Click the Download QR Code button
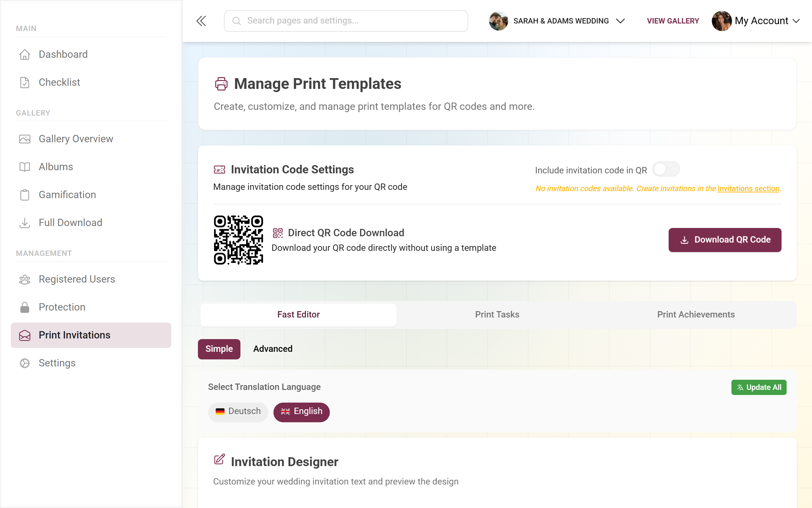Image resolution: width=812 pixels, height=508 pixels. 725,240
